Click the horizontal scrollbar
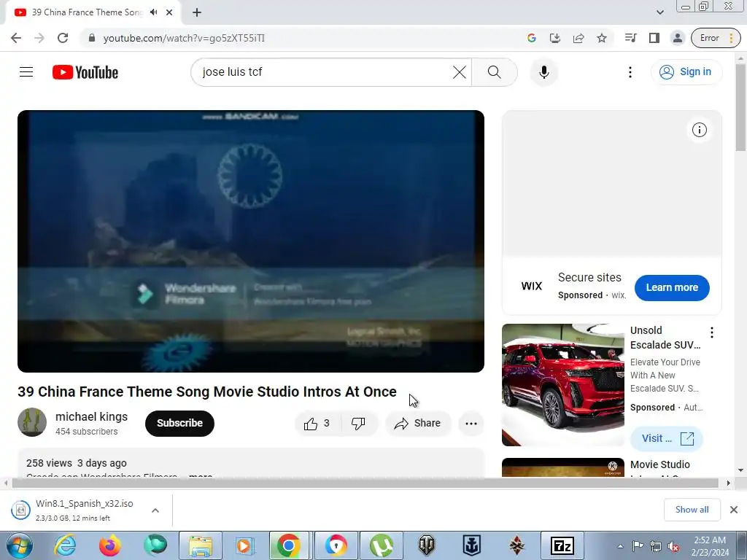 365,483
